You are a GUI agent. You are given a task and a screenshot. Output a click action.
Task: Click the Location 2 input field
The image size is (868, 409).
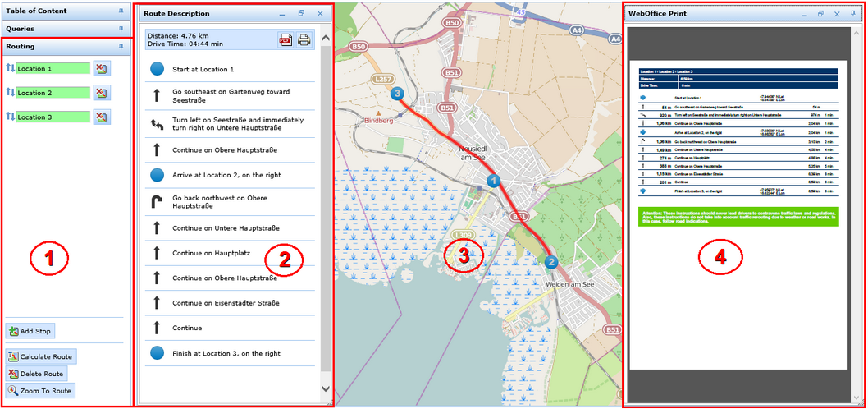click(x=53, y=93)
